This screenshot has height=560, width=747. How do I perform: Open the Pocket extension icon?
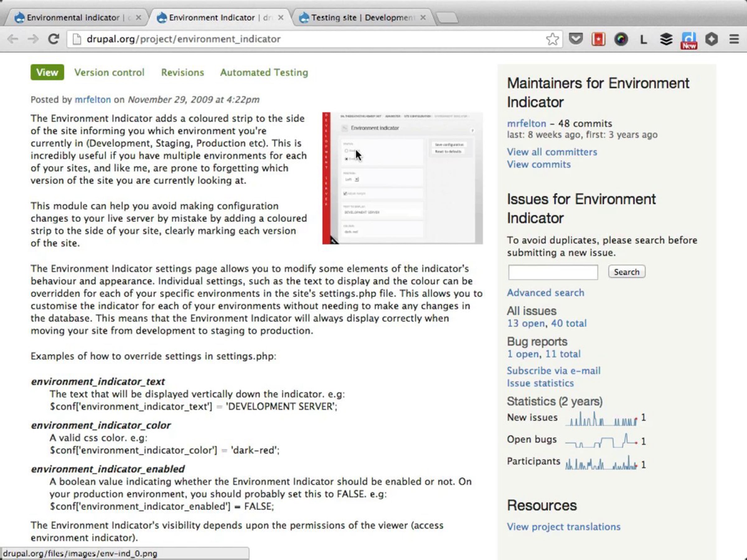576,39
